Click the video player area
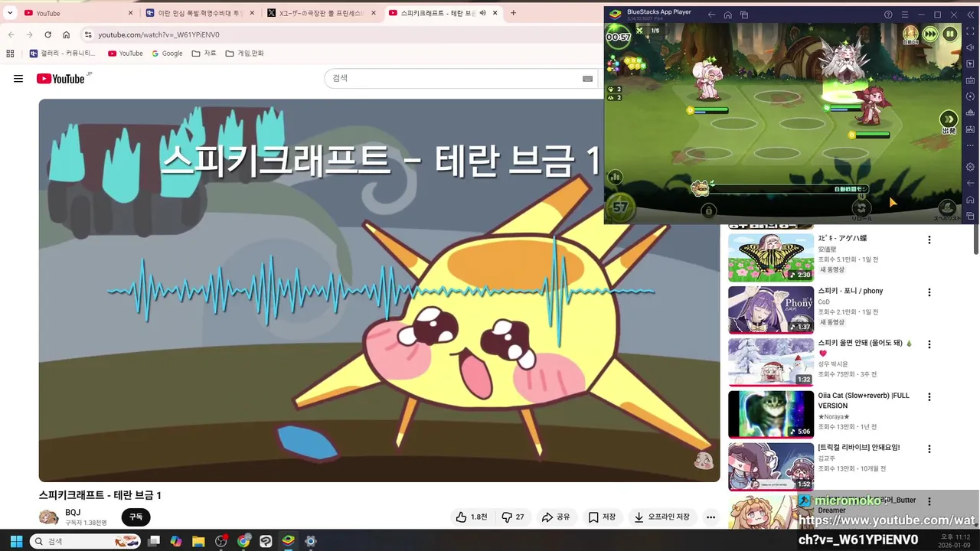 pos(379,290)
